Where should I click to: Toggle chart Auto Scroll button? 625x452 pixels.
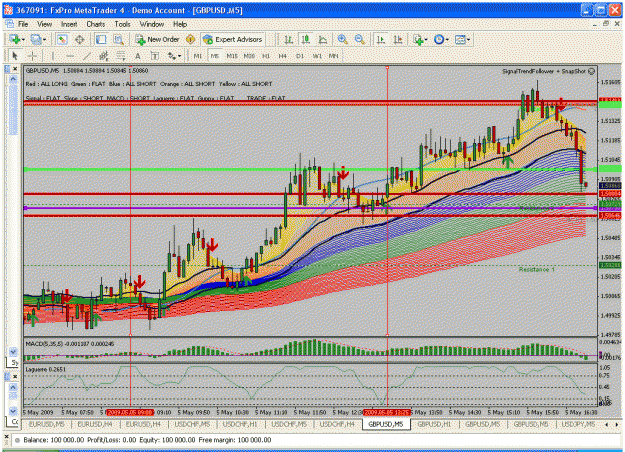[381, 39]
